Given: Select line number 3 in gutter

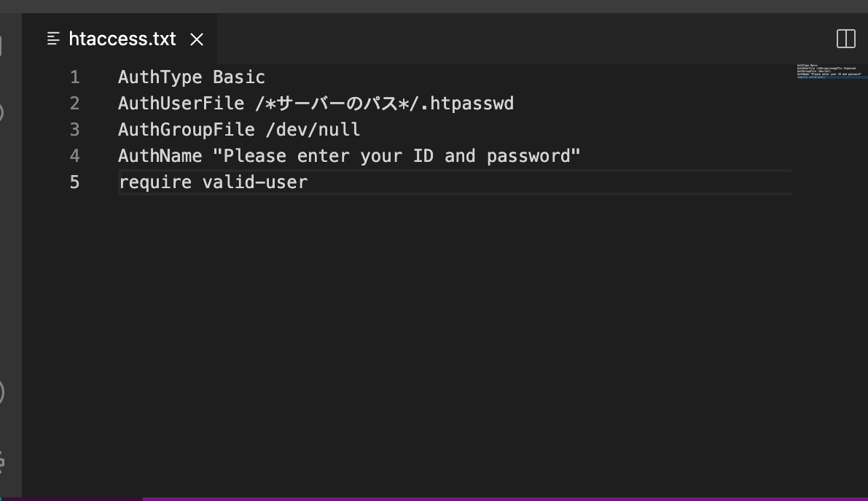Looking at the screenshot, I should 75,130.
